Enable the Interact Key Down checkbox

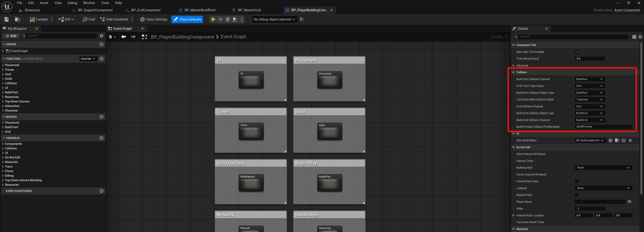(577, 181)
